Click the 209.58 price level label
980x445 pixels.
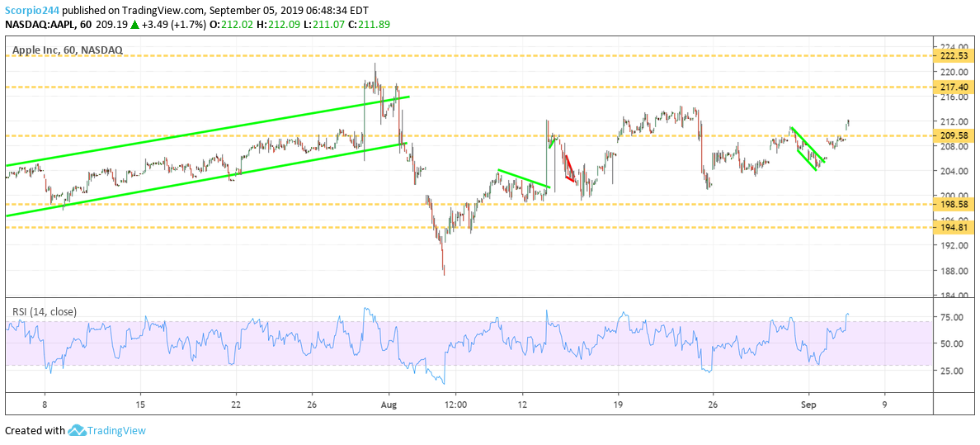pyautogui.click(x=955, y=135)
